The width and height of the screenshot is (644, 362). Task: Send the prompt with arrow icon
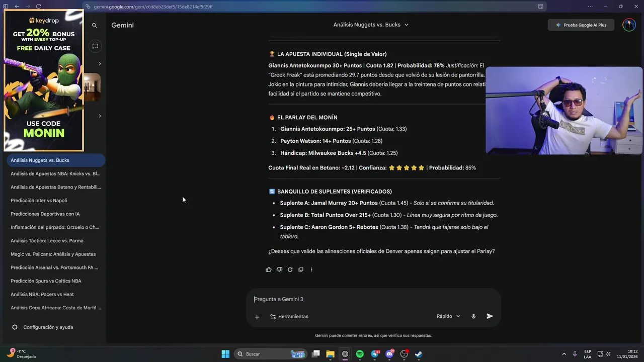[490, 316]
